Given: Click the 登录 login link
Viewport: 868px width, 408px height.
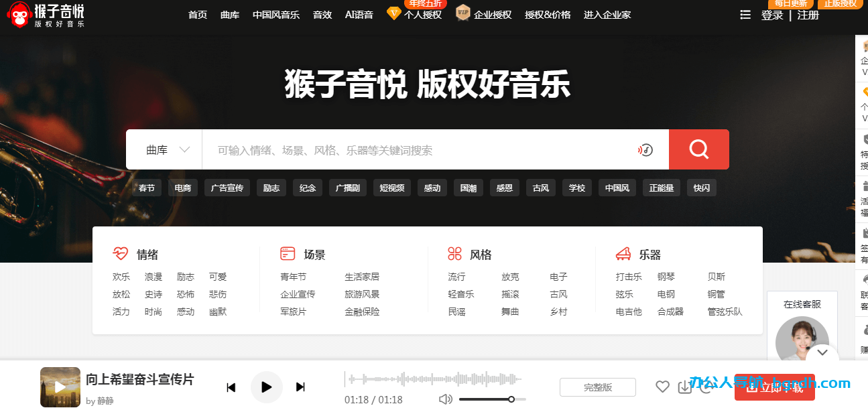Looking at the screenshot, I should [772, 15].
